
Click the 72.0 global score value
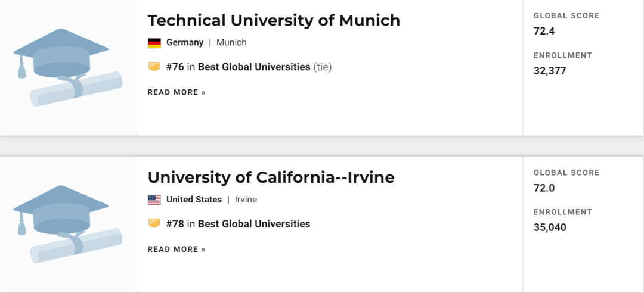(x=544, y=188)
